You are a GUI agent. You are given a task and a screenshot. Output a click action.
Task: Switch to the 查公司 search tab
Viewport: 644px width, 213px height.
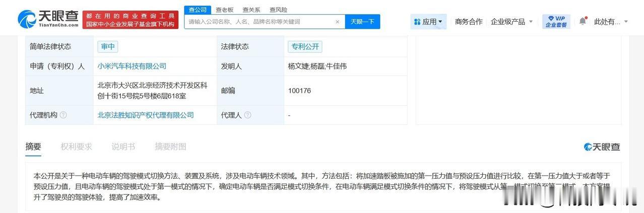pos(197,10)
